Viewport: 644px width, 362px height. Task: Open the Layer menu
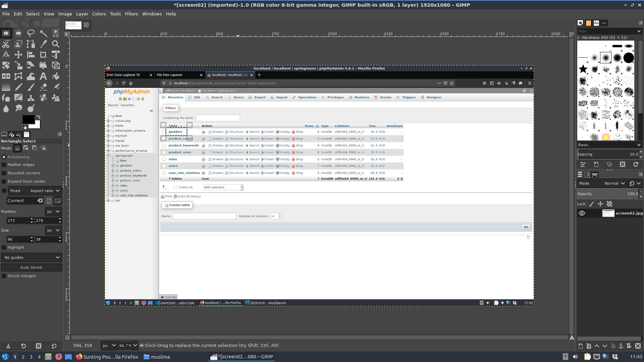point(82,14)
